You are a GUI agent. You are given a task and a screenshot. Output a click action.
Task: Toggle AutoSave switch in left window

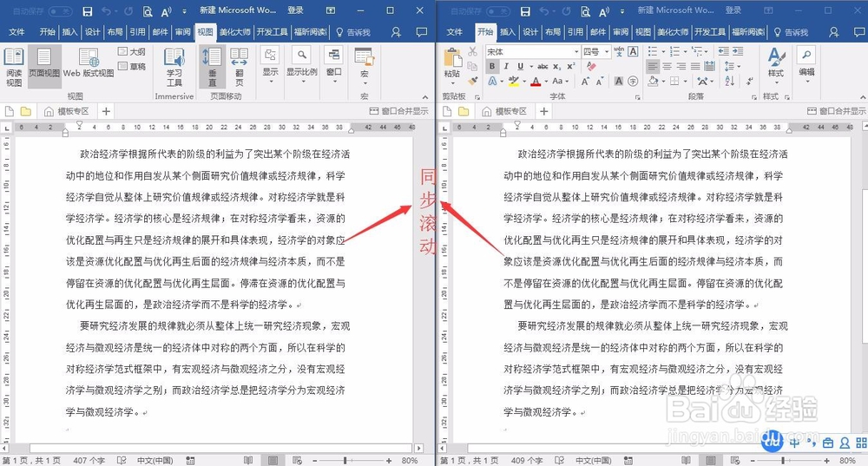coord(61,10)
